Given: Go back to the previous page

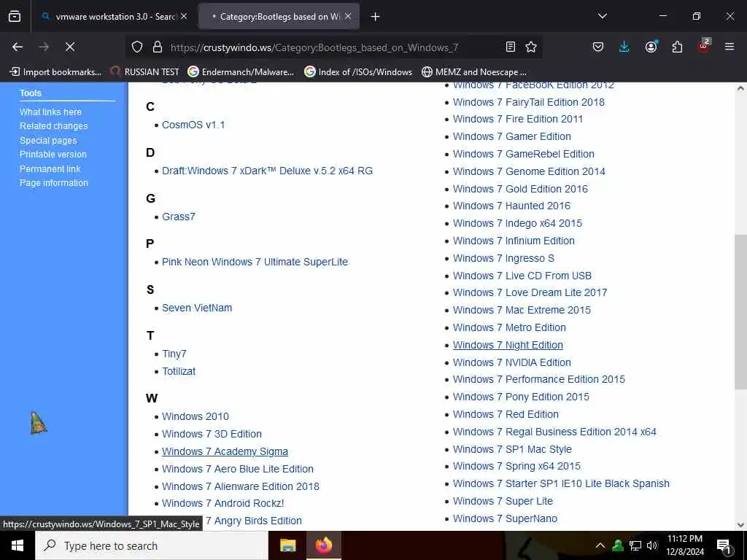Looking at the screenshot, I should 18,47.
